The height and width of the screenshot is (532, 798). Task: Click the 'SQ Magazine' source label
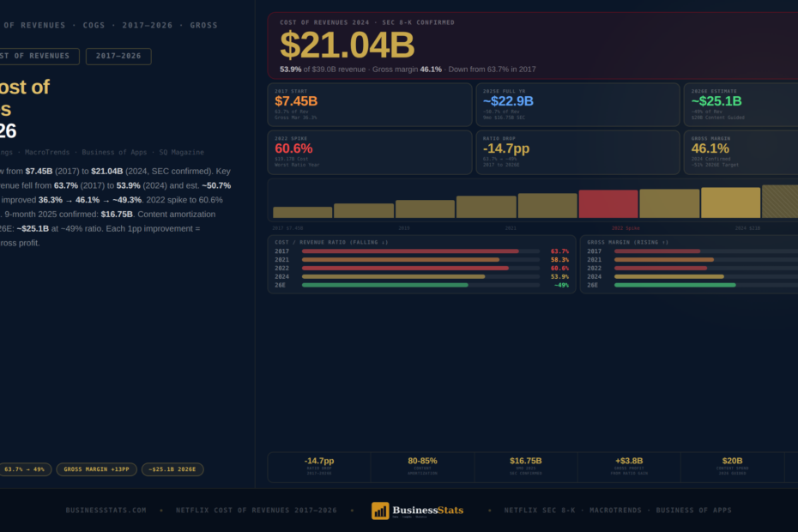click(181, 152)
